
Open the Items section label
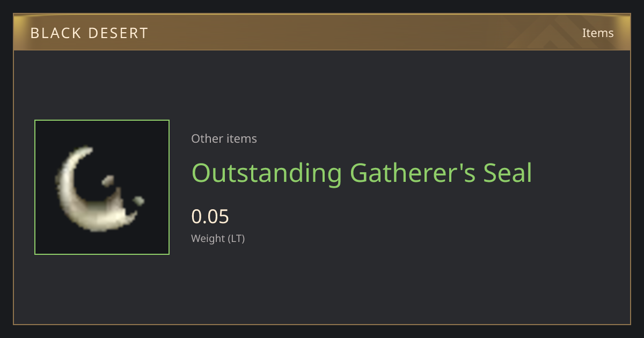(598, 33)
